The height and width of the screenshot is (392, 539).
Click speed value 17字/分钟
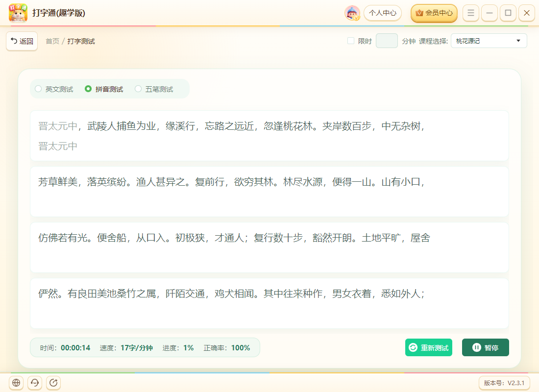point(137,347)
